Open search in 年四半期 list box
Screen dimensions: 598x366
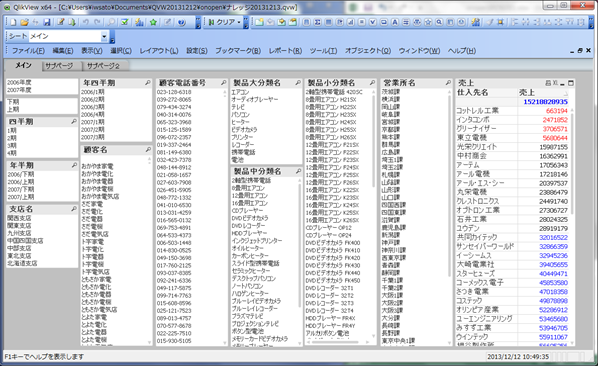[147, 83]
